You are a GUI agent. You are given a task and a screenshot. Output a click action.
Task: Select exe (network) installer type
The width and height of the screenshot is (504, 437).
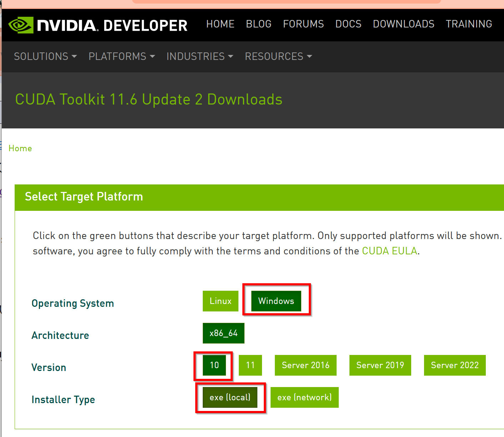pyautogui.click(x=304, y=397)
